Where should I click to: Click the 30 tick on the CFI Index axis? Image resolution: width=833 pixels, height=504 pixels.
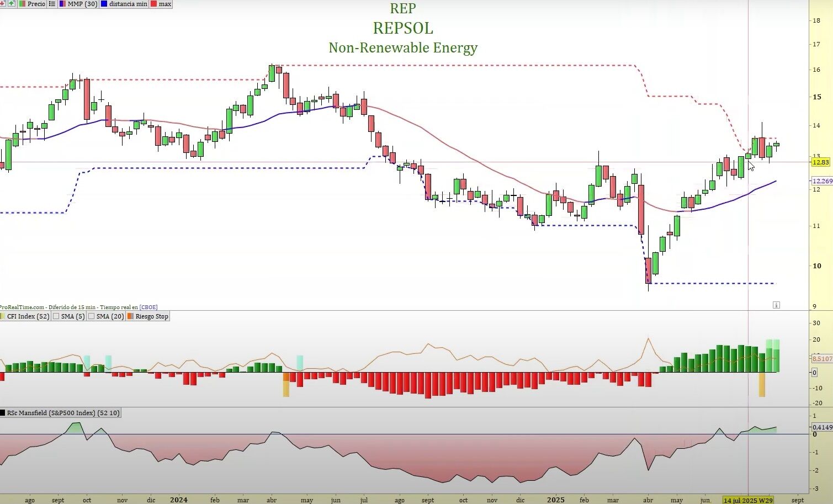(816, 323)
